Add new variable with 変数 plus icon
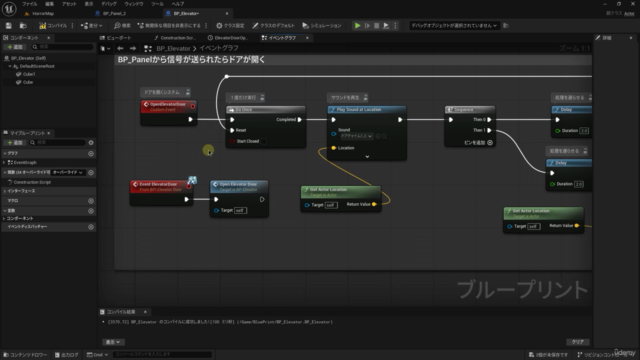Screen dimensions: 640x360 click(x=91, y=211)
